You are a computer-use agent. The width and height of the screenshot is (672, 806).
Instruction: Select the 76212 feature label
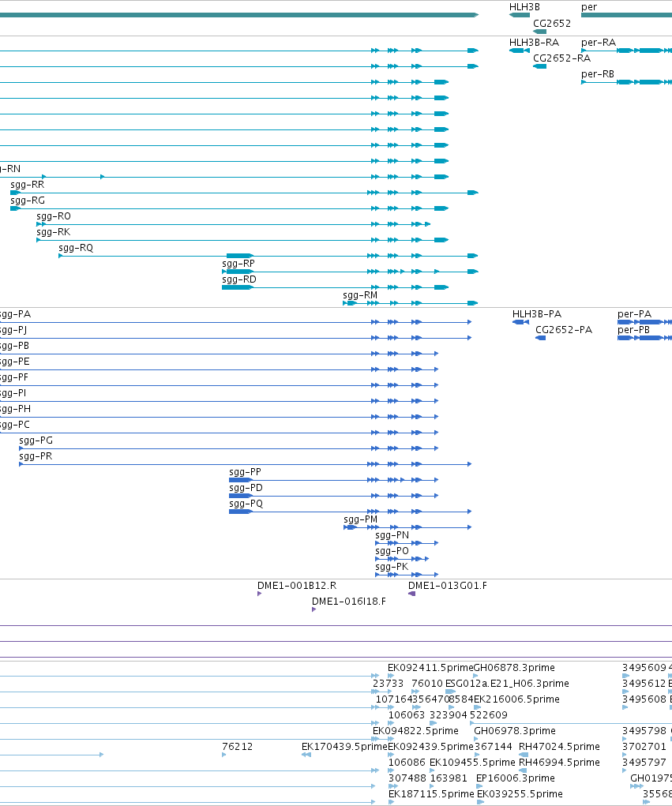click(x=238, y=747)
